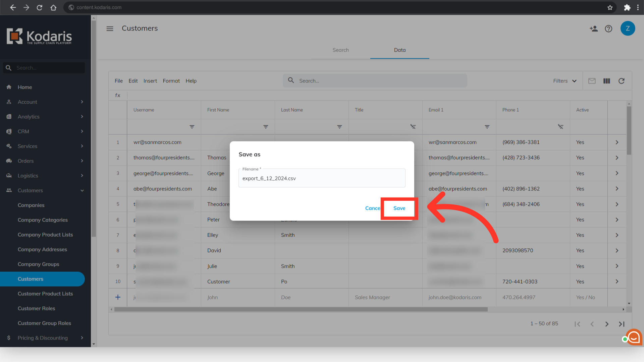
Task: Toggle the Email 1 column filter
Action: pyautogui.click(x=487, y=127)
